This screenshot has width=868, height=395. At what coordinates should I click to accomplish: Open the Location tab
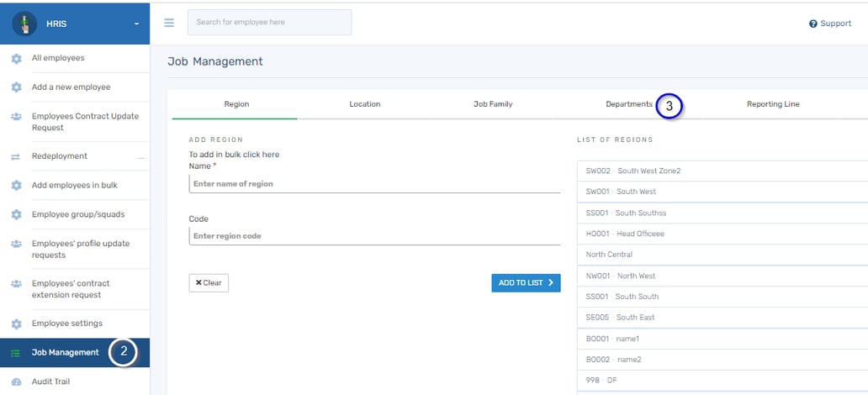[x=365, y=104]
